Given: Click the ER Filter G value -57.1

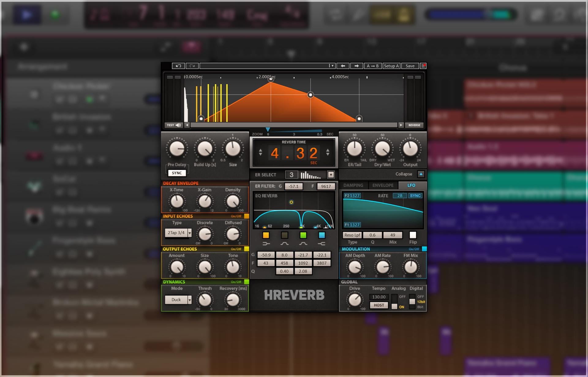Looking at the screenshot, I should [x=293, y=186].
